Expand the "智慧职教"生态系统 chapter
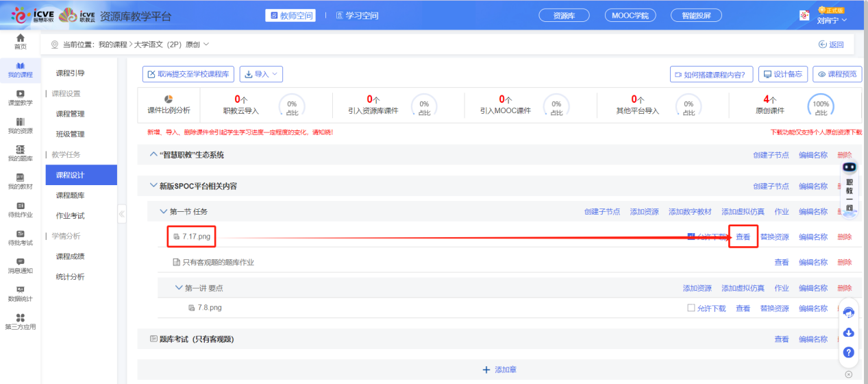Viewport: 868px width, 384px height. [x=153, y=155]
